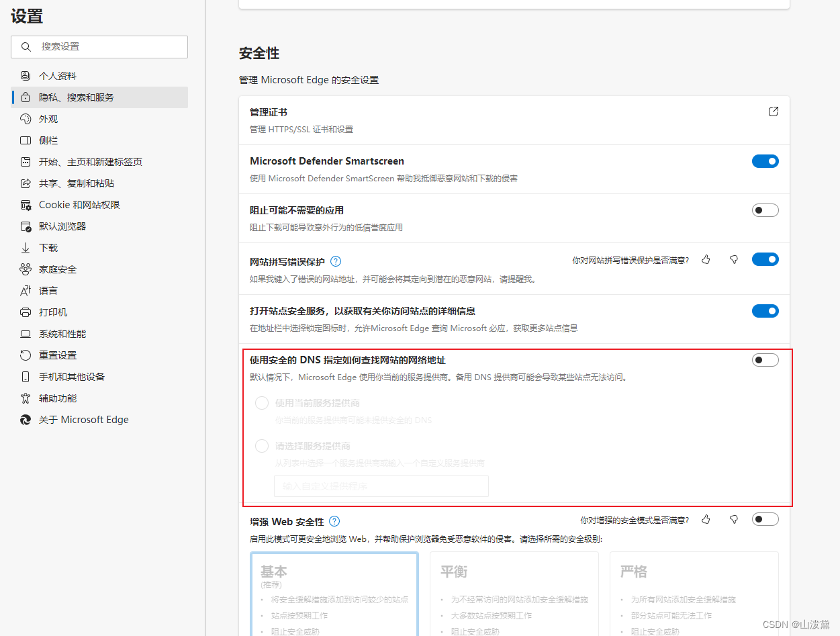Open 外观 settings page
Viewport: 840px width, 636px height.
99,119
